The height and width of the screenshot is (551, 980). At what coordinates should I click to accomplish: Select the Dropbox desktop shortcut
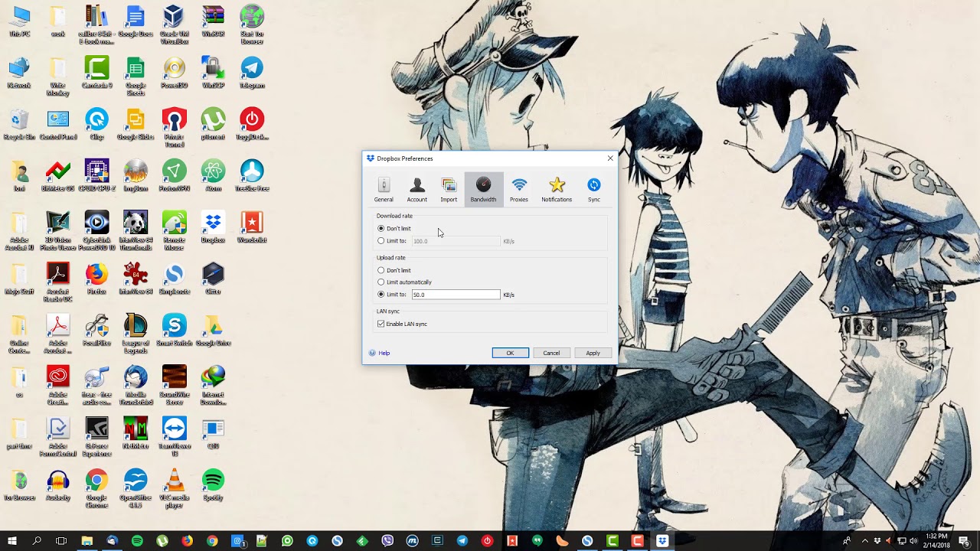click(x=213, y=228)
